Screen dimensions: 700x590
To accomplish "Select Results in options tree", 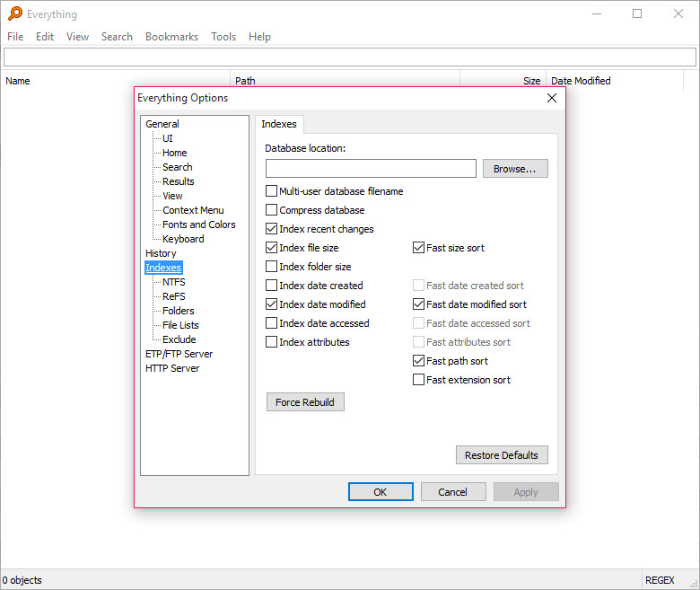I will 178,181.
